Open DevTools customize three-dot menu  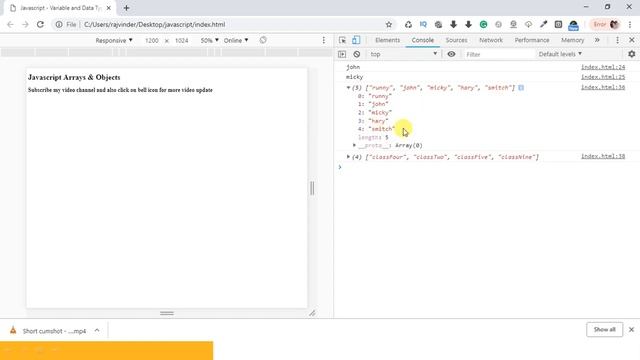[617, 40]
